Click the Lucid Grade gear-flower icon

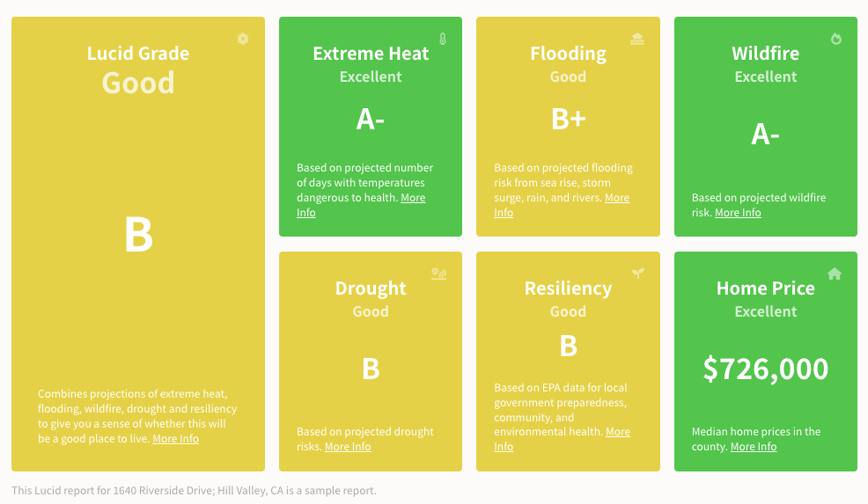tap(243, 39)
